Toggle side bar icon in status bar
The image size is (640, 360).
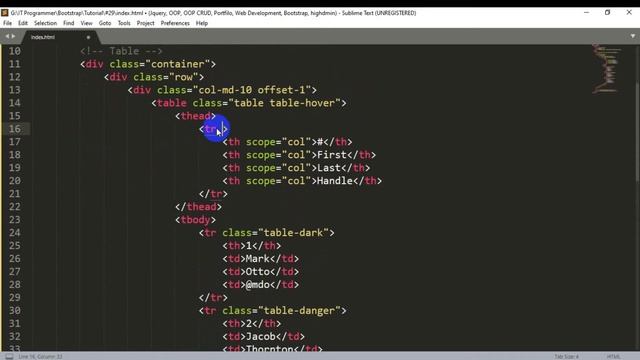tap(9, 356)
